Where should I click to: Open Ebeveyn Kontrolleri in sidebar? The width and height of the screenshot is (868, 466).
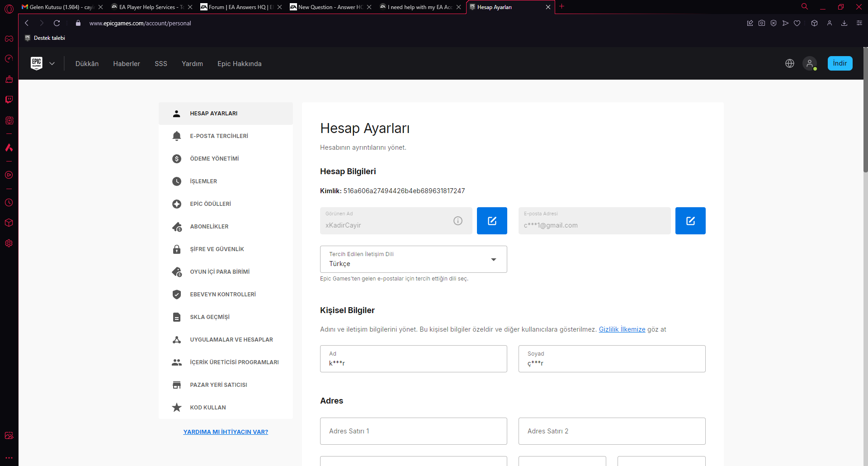point(222,295)
